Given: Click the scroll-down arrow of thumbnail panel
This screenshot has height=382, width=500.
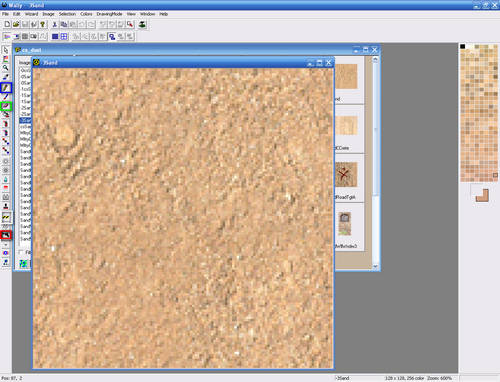Looking at the screenshot, I should click(375, 266).
